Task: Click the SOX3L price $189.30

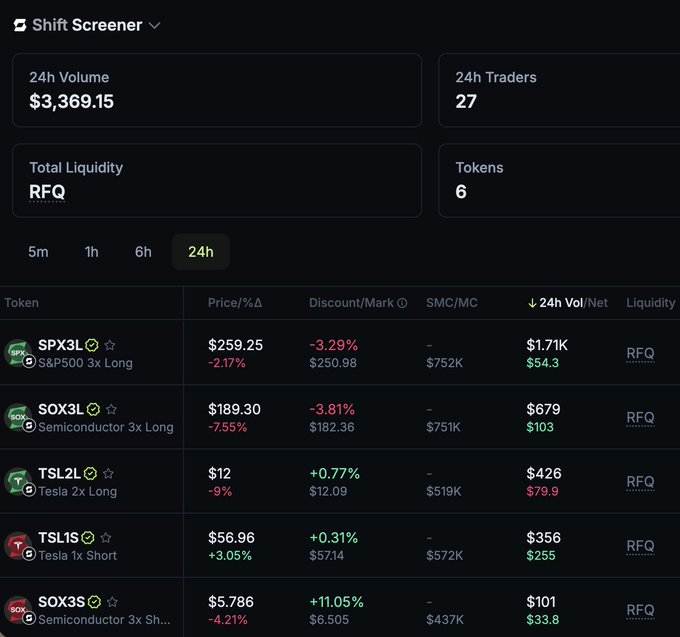Action: click(x=234, y=409)
